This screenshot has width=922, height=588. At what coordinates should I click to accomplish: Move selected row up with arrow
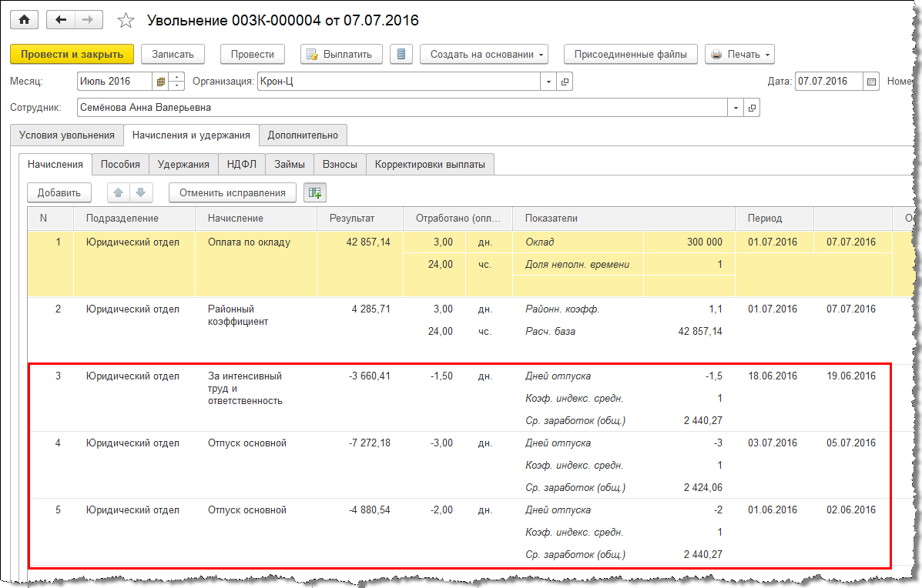pyautogui.click(x=119, y=192)
